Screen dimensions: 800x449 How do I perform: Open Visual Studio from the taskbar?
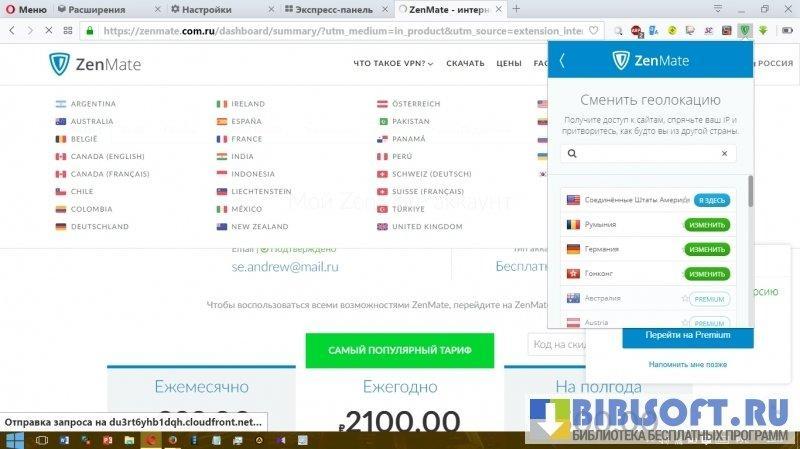tap(281, 440)
